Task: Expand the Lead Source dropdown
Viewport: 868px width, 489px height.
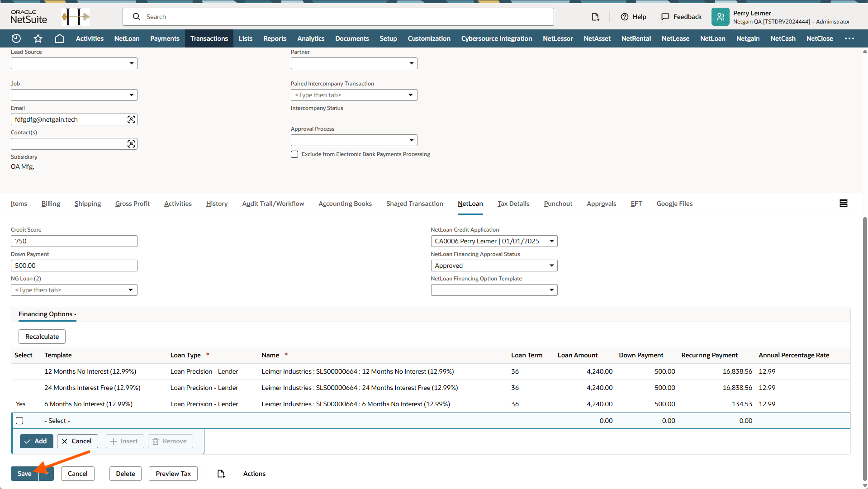Action: tap(131, 63)
